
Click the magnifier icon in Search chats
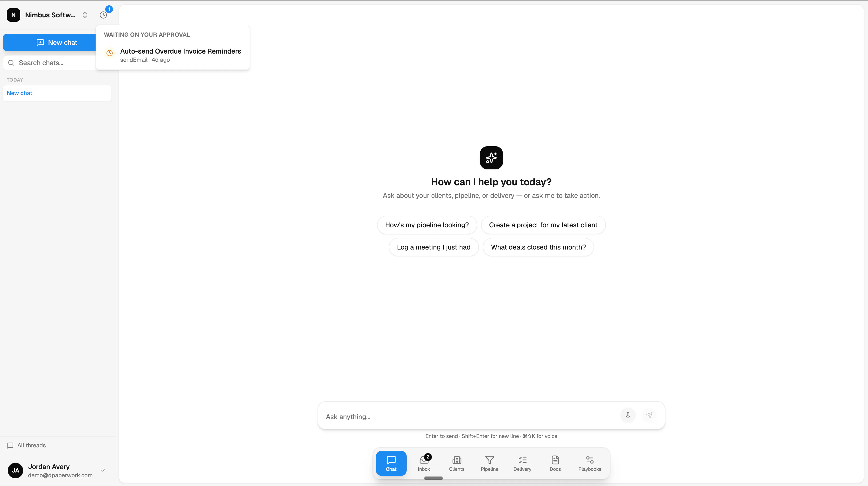coord(11,63)
